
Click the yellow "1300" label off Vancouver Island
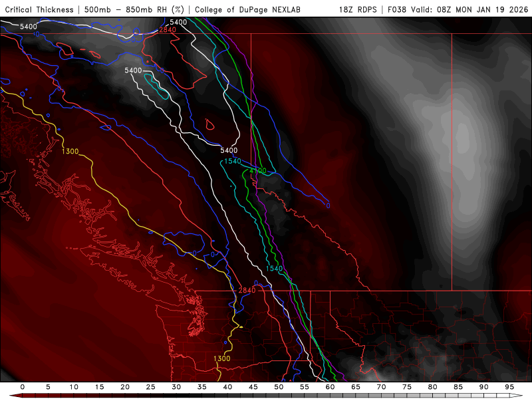coord(70,152)
